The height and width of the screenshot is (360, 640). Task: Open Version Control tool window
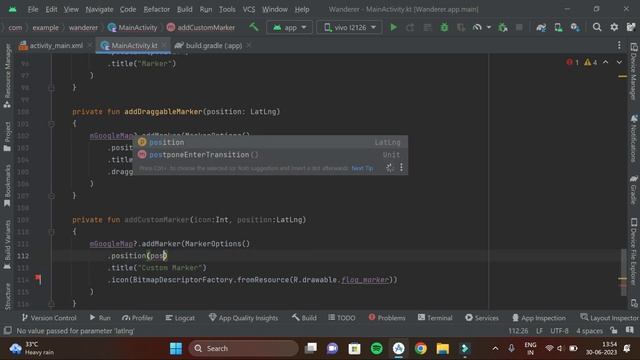(x=49, y=318)
